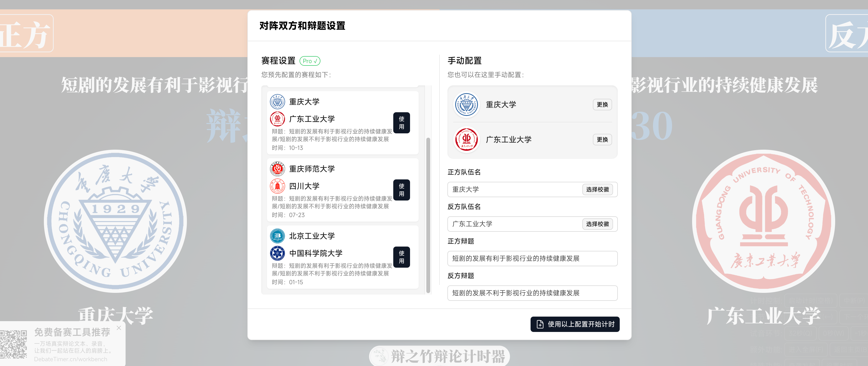Viewport: 868px width, 366px height.
Task: Open 选择校徽 for the affirmative team
Action: [598, 189]
